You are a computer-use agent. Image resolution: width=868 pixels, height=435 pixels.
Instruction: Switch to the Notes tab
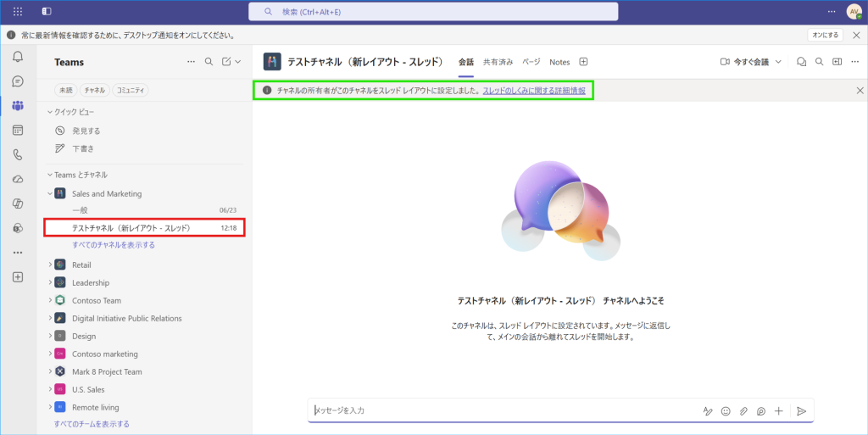point(559,62)
